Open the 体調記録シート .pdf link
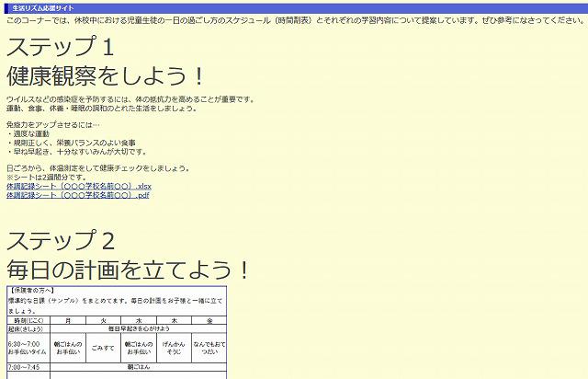This screenshot has height=379, width=588. (77, 195)
